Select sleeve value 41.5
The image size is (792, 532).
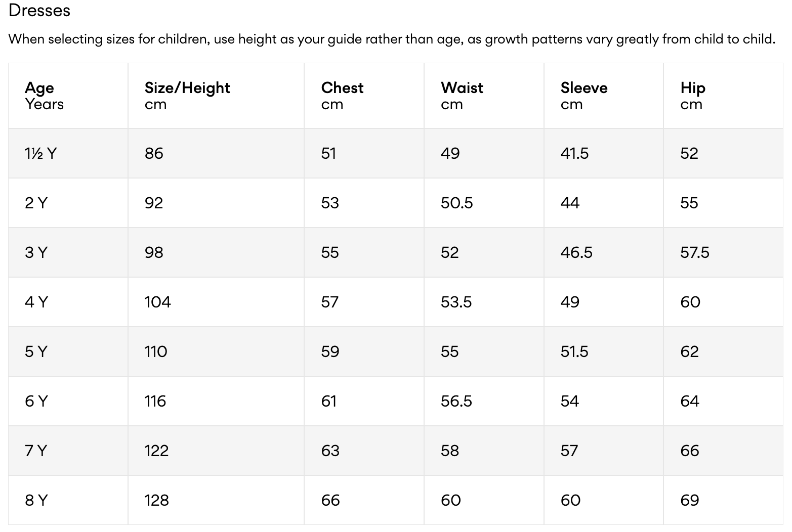coord(574,153)
